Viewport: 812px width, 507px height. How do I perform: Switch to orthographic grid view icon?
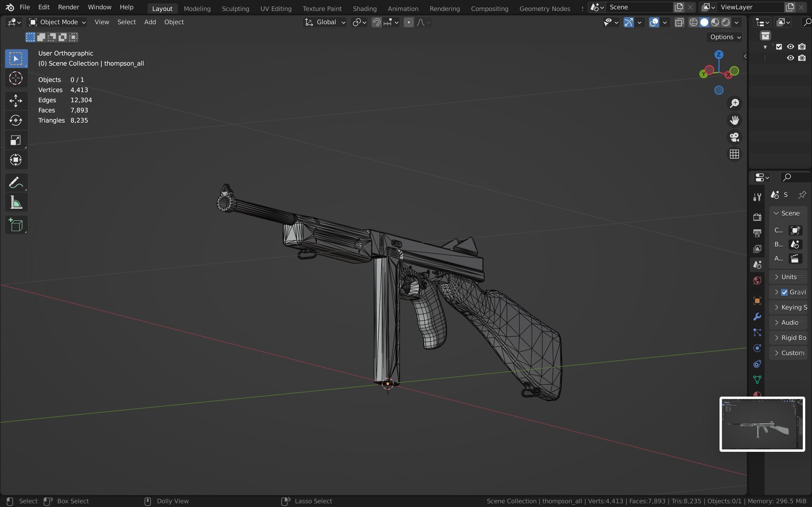(734, 154)
